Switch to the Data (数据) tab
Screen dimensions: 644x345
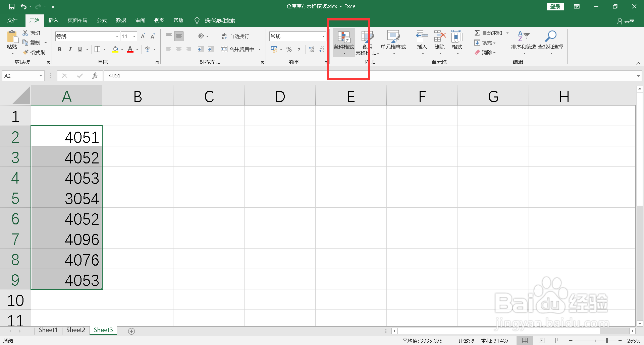tap(121, 20)
